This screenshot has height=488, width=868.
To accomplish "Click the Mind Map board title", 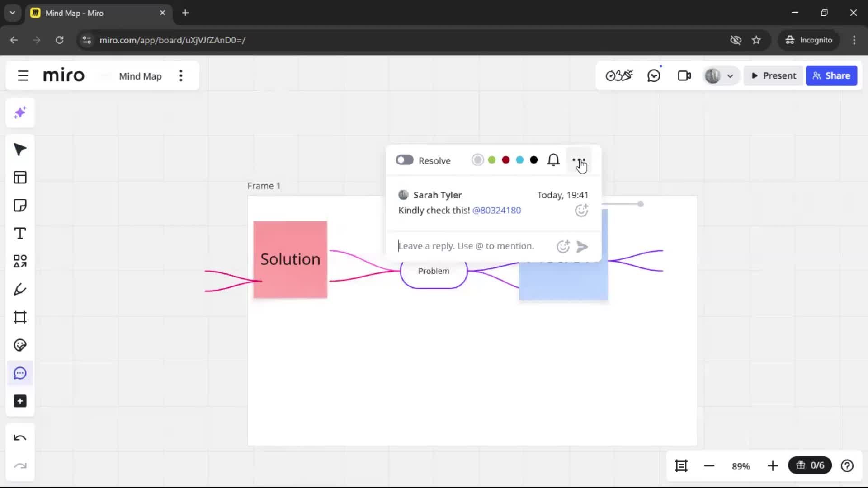I will (x=140, y=76).
